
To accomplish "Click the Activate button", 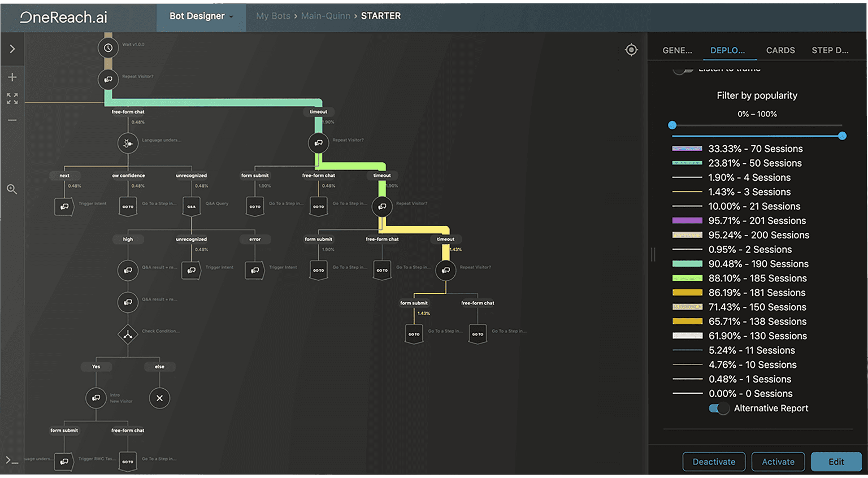I will click(x=778, y=462).
